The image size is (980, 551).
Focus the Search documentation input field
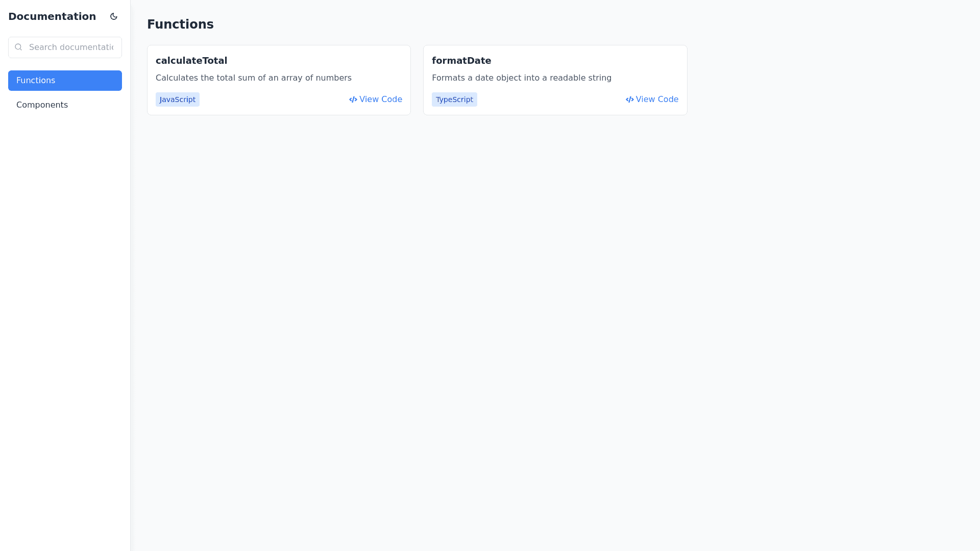(71, 47)
